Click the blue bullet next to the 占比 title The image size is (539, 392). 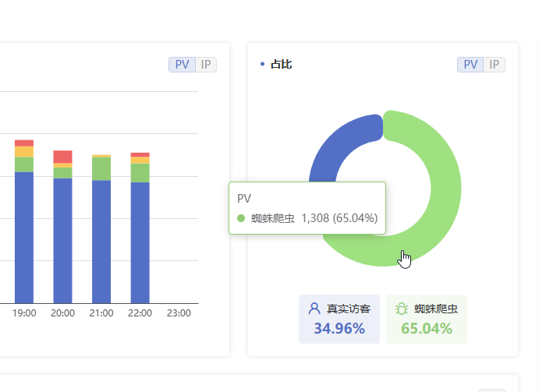click(262, 65)
